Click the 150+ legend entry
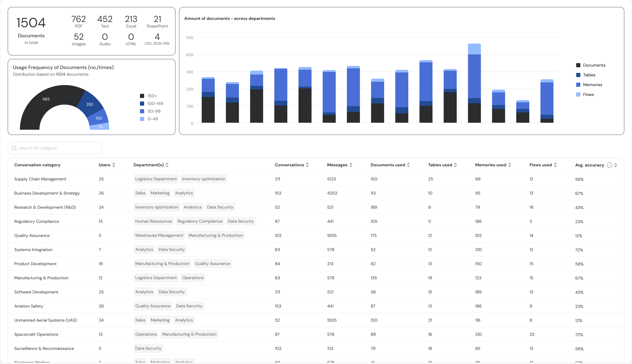The image size is (632, 364). click(152, 96)
